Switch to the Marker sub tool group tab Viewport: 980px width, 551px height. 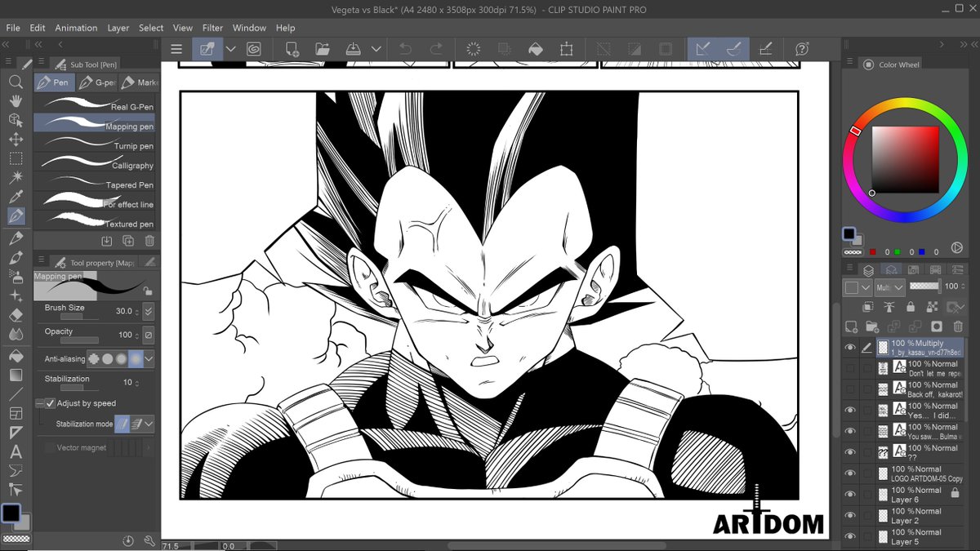point(139,82)
